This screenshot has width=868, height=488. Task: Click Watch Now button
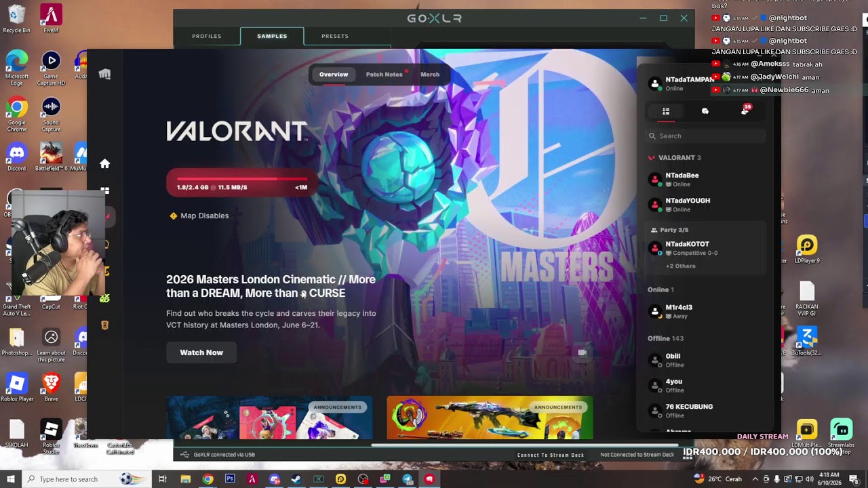[x=201, y=352]
